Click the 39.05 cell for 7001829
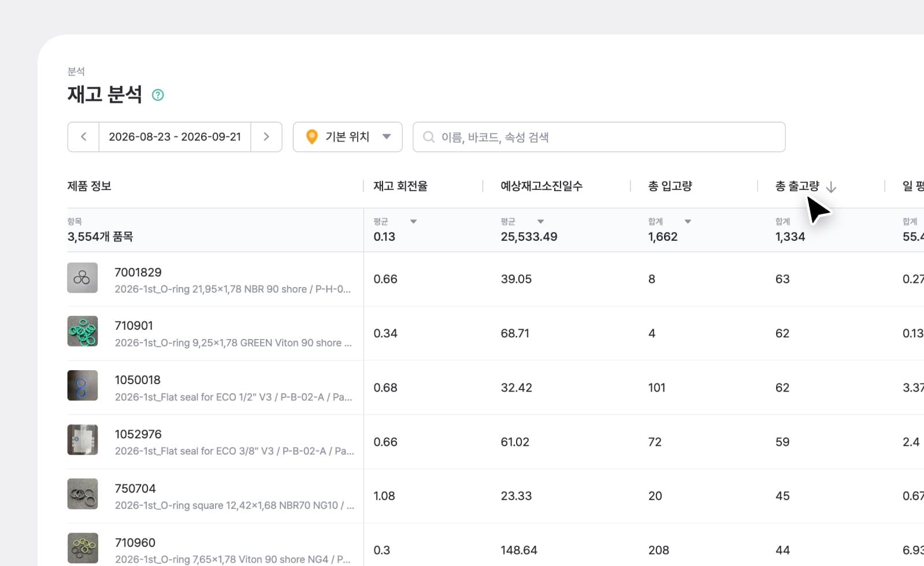This screenshot has height=566, width=924. [516, 279]
